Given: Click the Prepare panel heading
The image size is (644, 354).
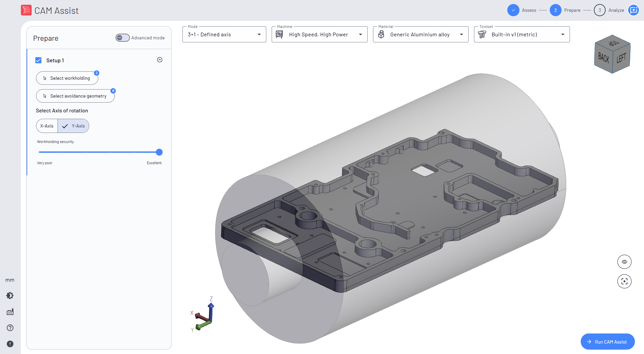Looking at the screenshot, I should tap(46, 38).
